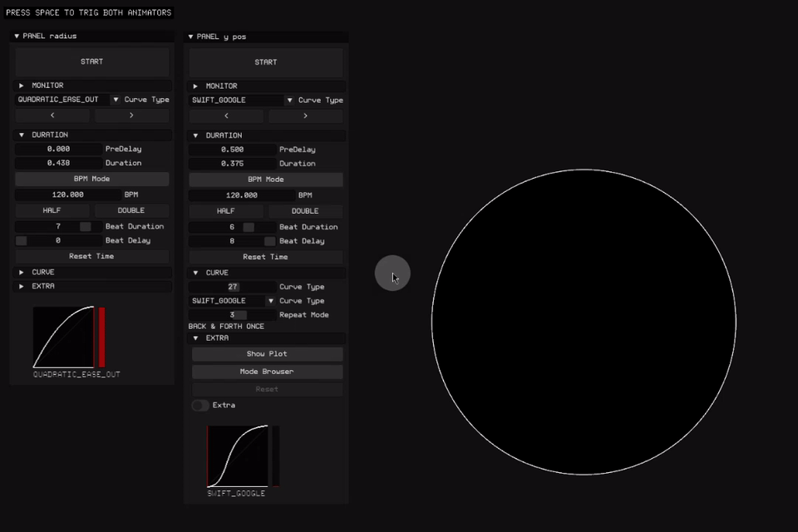The image size is (798, 532).
Task: Click START in the y pos panel
Action: click(266, 62)
